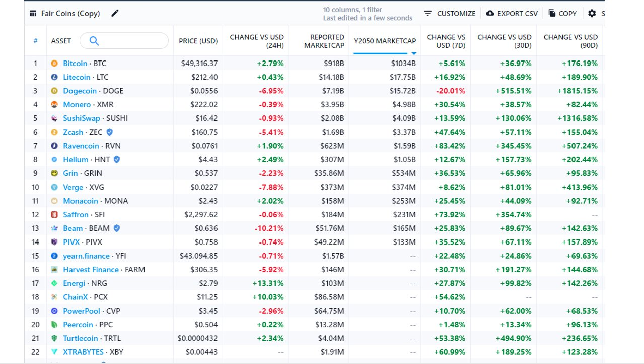
Task: Export the table with Export CSV
Action: [x=512, y=14]
